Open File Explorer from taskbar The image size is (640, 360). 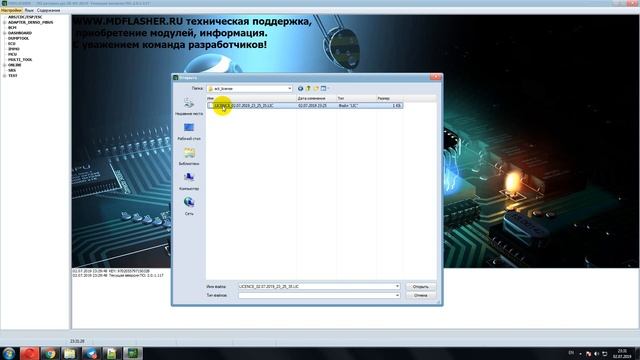coord(70,353)
